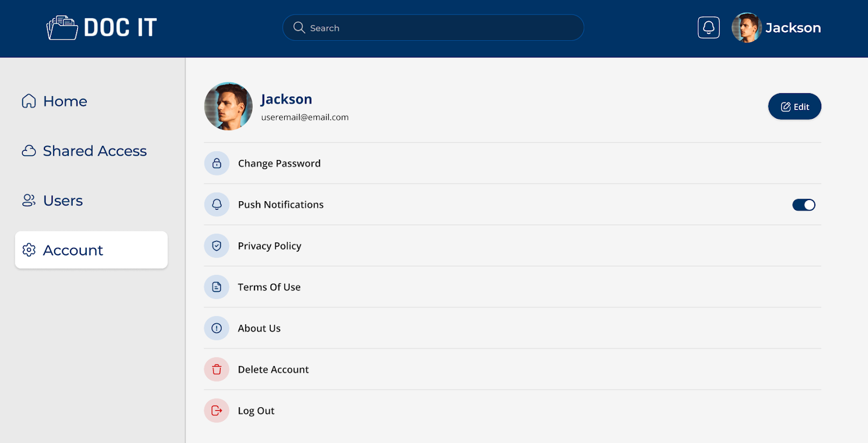Toggle the Push Notifications switch off
Screen dimensions: 868x443
pyautogui.click(x=803, y=204)
